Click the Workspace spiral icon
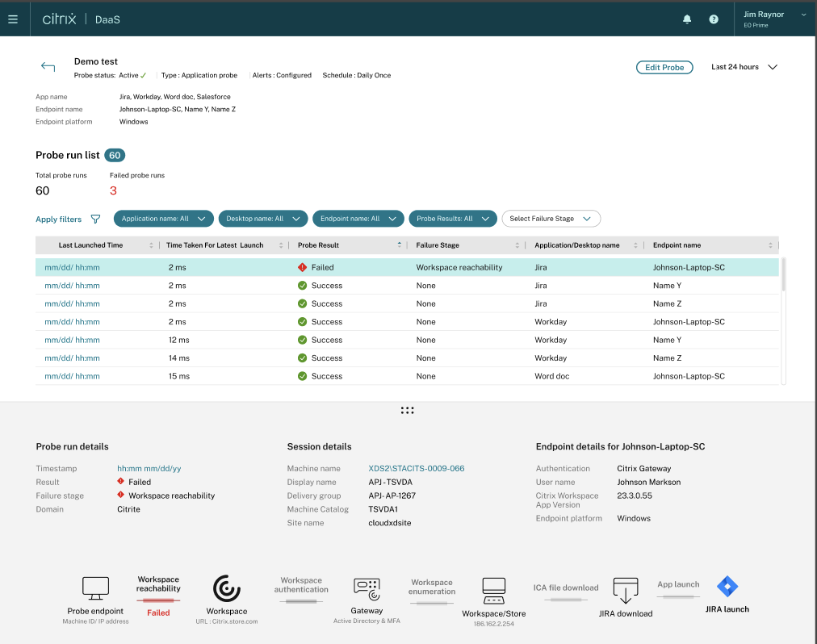 point(227,589)
